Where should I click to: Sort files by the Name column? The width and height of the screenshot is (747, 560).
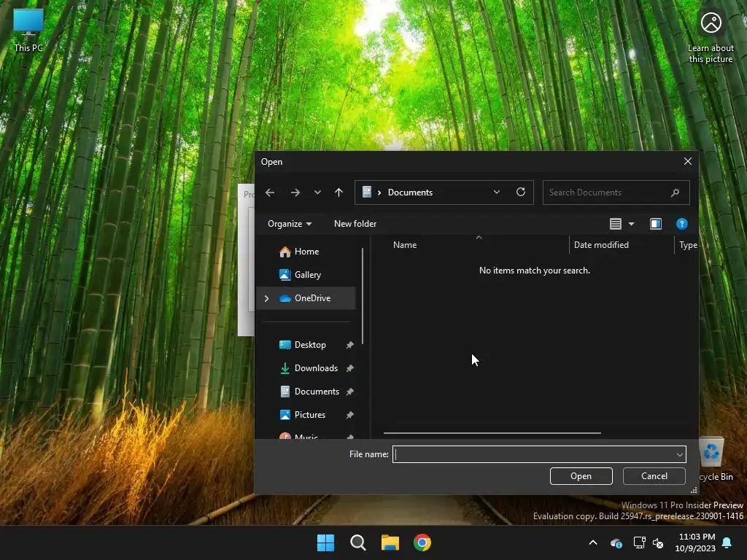tap(405, 245)
